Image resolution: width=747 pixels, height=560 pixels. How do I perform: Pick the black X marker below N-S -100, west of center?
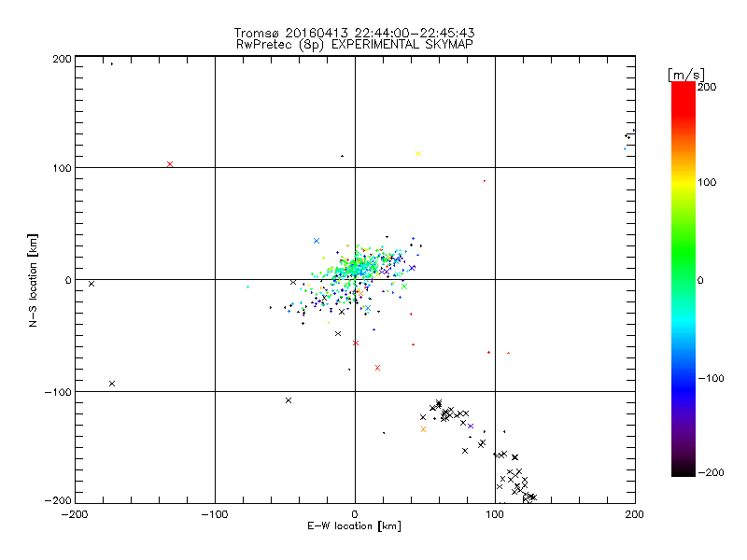click(289, 400)
